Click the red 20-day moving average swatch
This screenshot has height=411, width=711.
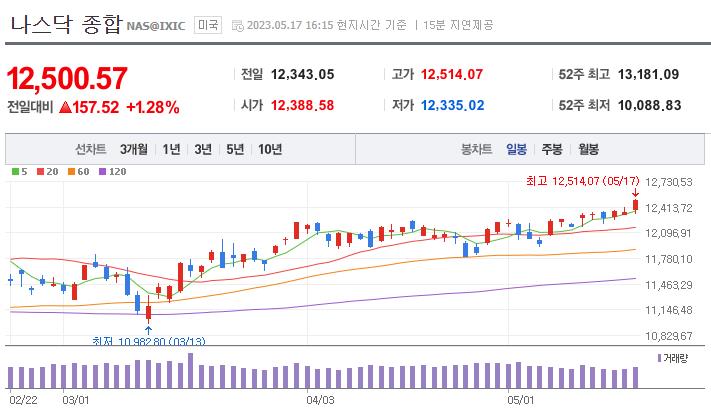click(x=41, y=171)
